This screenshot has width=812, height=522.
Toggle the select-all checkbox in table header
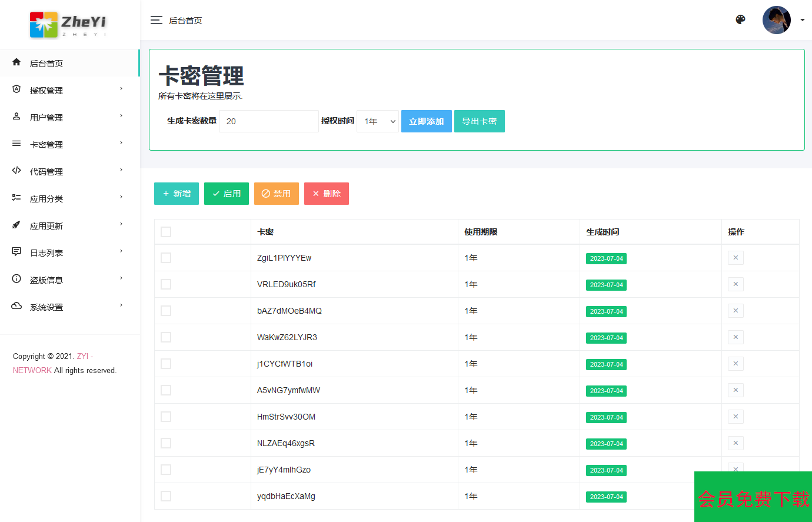click(166, 232)
